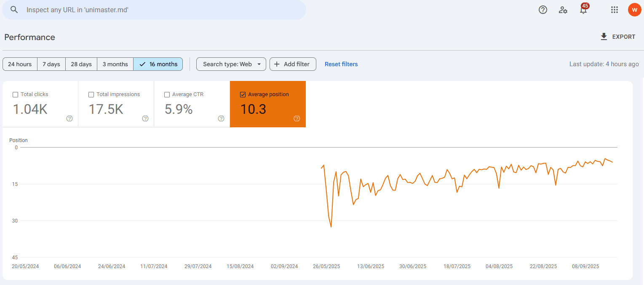Viewport: 644px width, 285px height.
Task: Click the Add filter button
Action: [x=293, y=64]
